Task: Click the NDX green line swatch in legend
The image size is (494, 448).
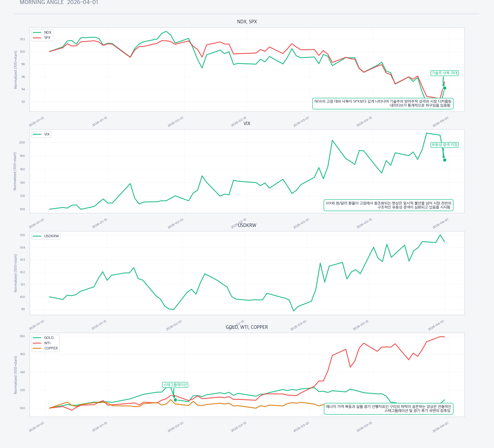Action: coord(37,32)
